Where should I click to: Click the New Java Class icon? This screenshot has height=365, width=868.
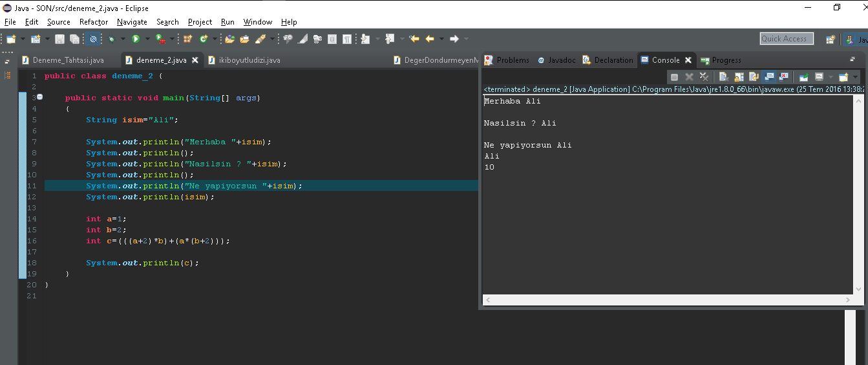click(x=204, y=39)
